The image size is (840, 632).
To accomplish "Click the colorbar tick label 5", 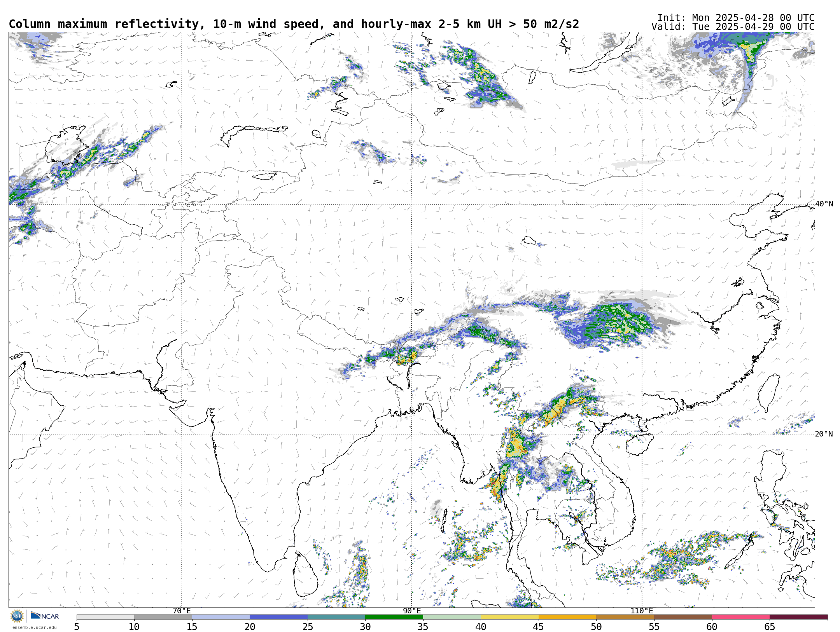I will coord(77,627).
